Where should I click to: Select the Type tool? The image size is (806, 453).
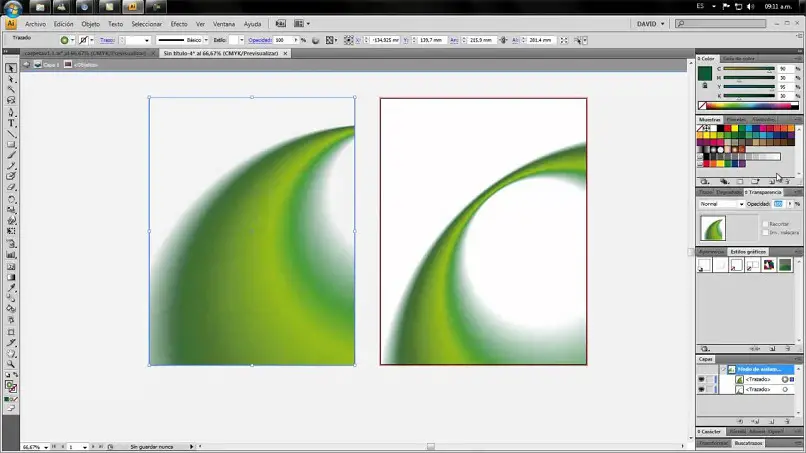(11, 123)
